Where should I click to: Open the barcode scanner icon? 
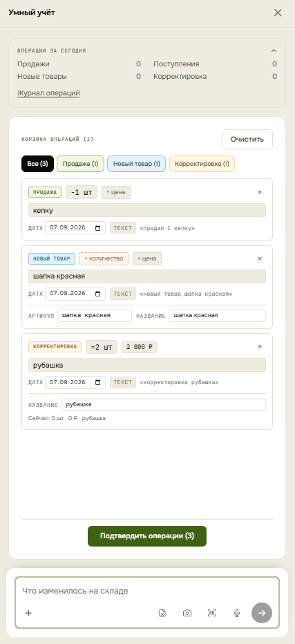211,613
